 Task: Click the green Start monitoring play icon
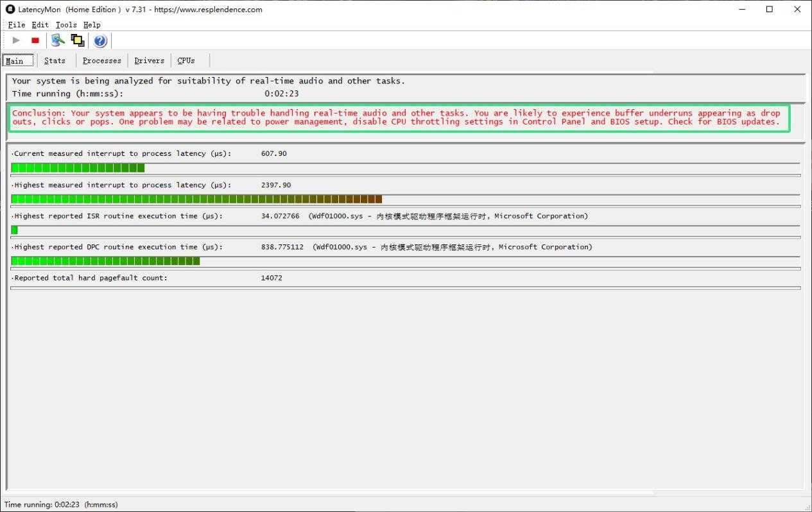coord(17,40)
